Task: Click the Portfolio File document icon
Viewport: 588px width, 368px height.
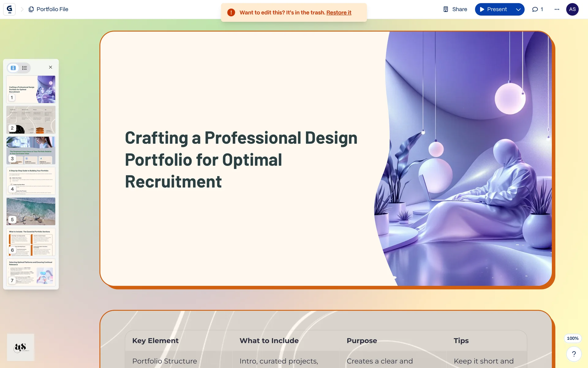Action: tap(31, 9)
